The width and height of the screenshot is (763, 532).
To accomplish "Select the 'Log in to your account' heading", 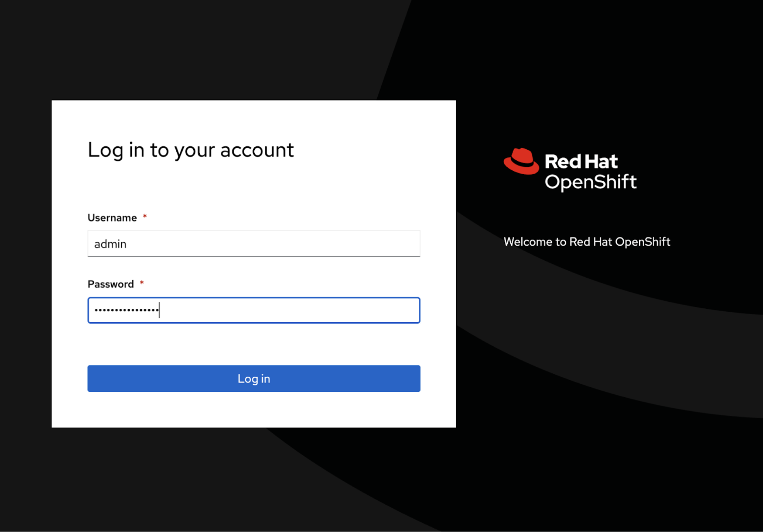I will 191,150.
